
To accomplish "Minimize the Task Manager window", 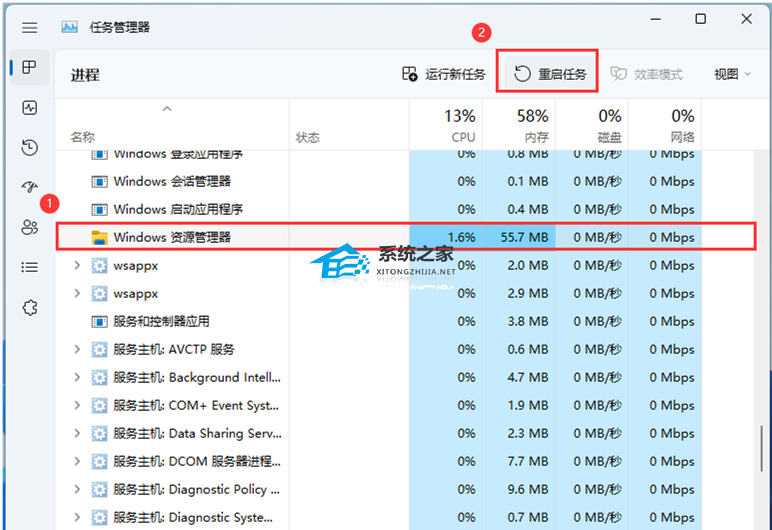I will coord(655,19).
